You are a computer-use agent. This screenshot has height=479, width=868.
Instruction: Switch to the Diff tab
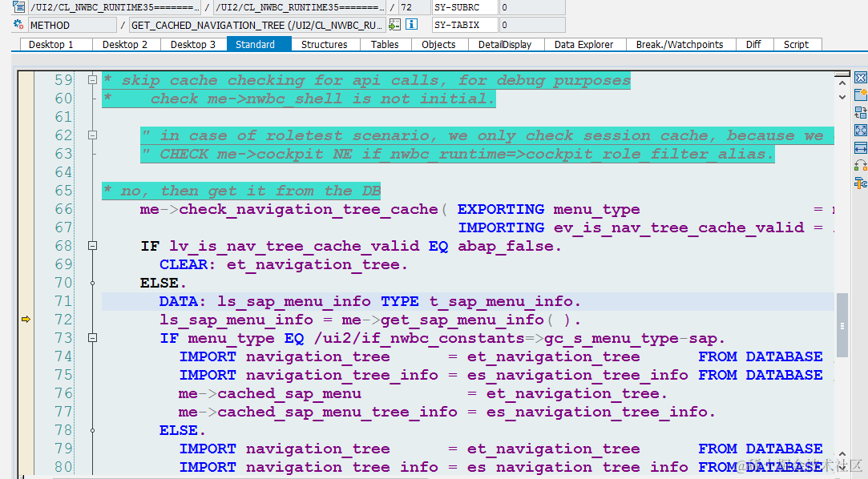point(753,44)
